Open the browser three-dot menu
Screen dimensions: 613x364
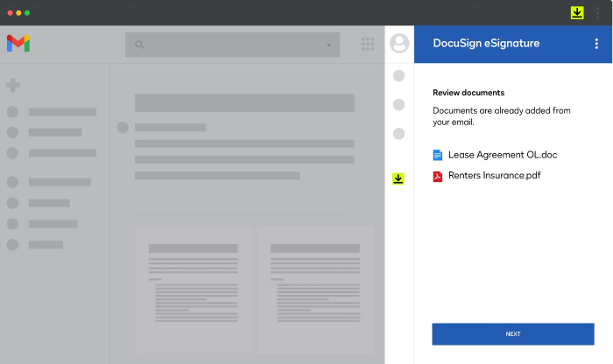pos(598,13)
